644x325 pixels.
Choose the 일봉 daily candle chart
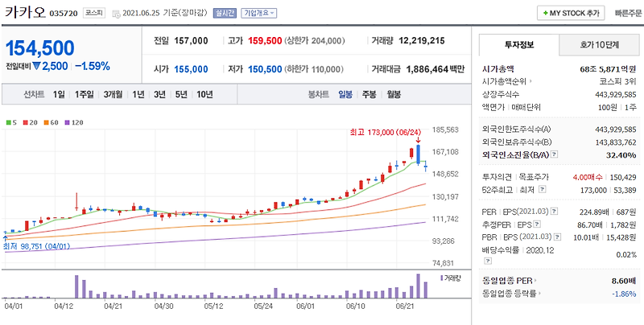[345, 94]
